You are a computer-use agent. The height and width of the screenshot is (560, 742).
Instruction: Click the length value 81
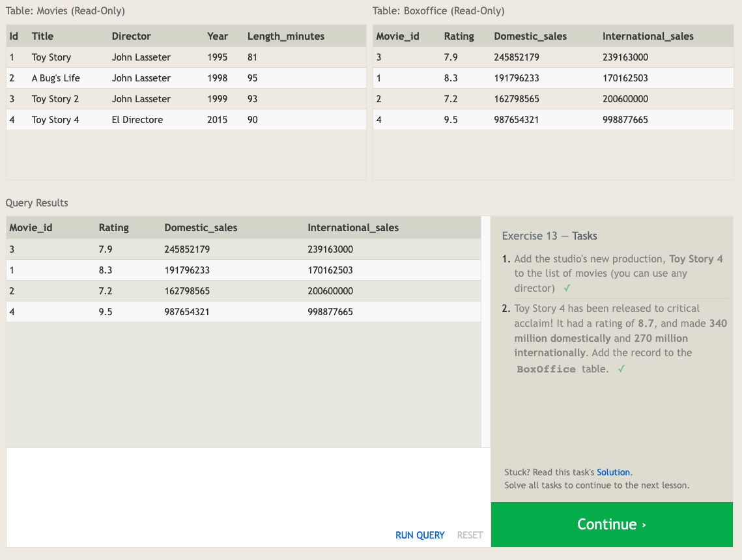coord(252,57)
